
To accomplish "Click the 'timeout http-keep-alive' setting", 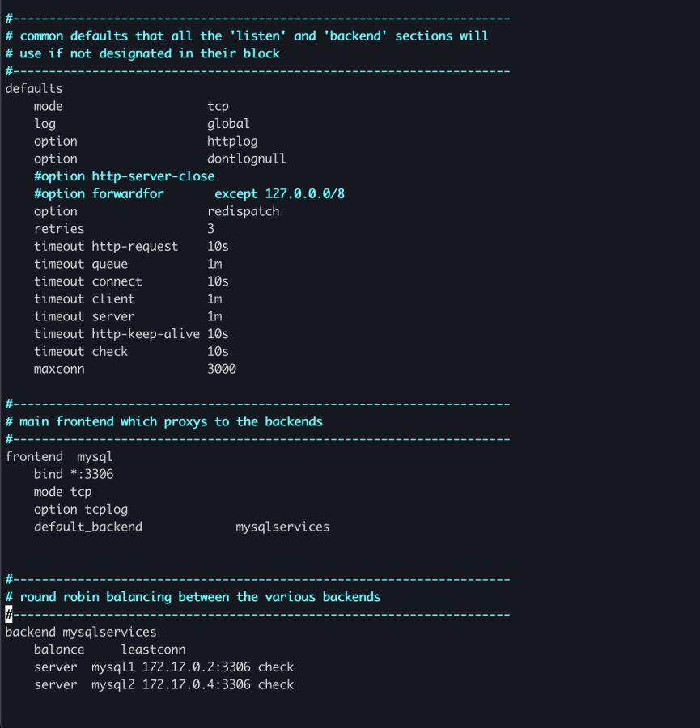I will (x=117, y=334).
